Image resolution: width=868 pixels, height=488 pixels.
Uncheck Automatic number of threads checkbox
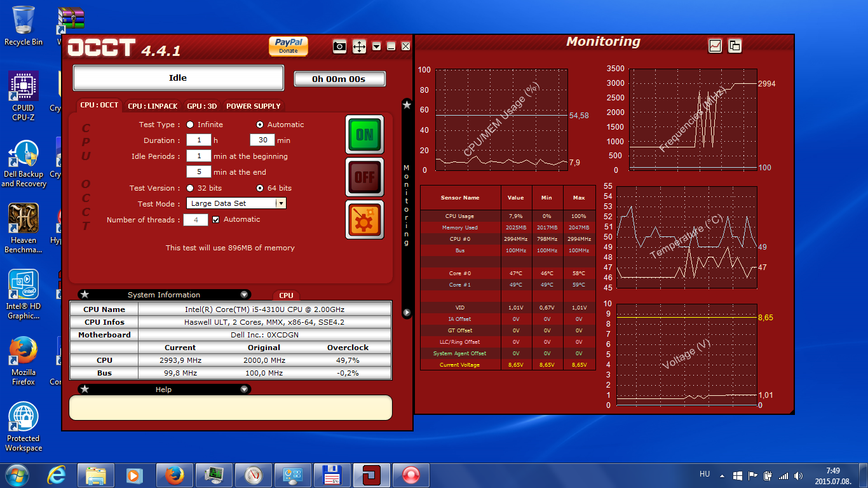[x=216, y=220]
